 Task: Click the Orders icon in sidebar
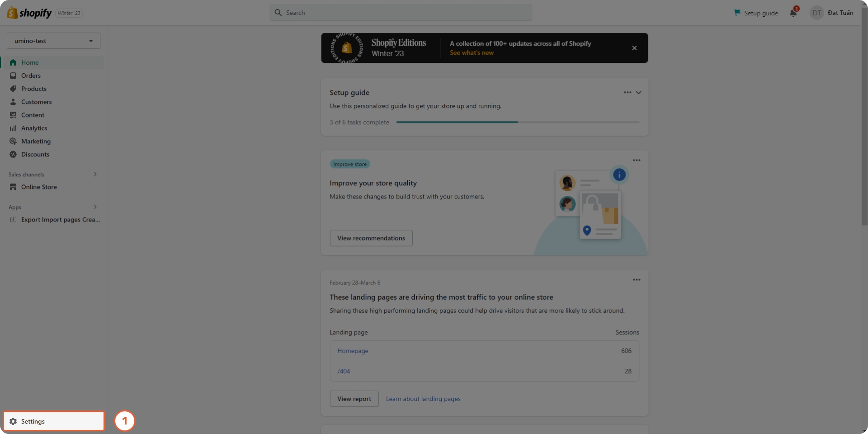tap(13, 75)
